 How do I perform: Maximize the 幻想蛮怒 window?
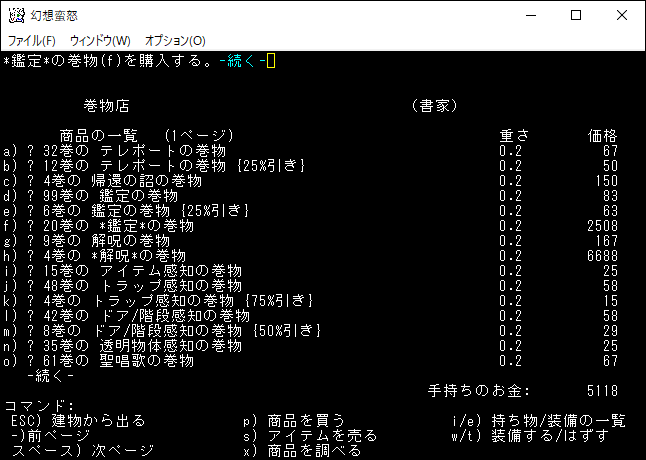pos(576,15)
